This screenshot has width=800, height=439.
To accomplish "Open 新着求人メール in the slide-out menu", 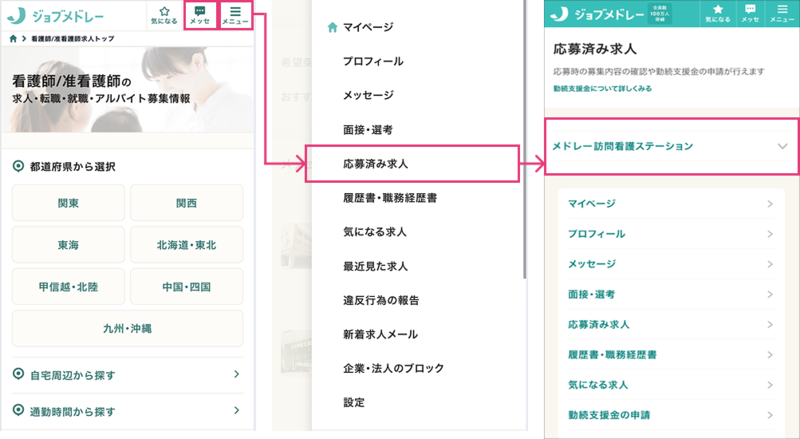I will (x=380, y=334).
